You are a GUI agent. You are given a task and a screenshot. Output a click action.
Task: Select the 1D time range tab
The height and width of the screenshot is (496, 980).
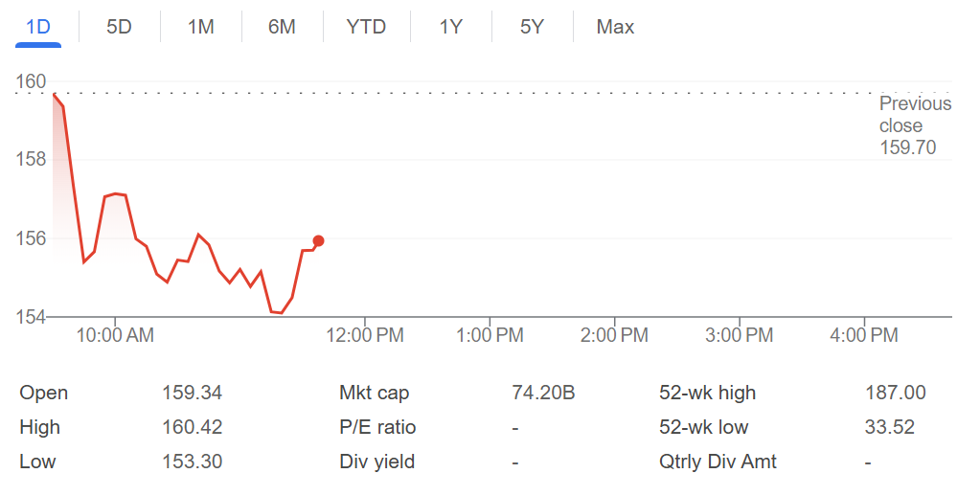tap(38, 27)
